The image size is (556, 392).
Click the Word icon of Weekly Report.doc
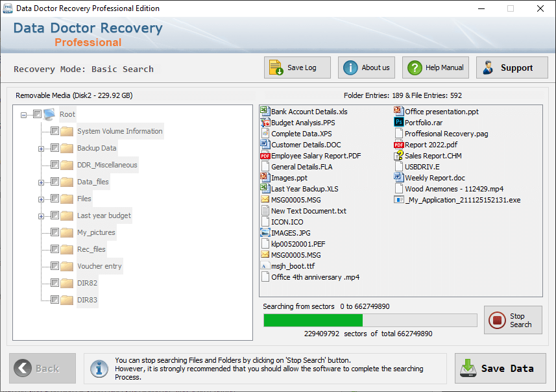tap(398, 177)
